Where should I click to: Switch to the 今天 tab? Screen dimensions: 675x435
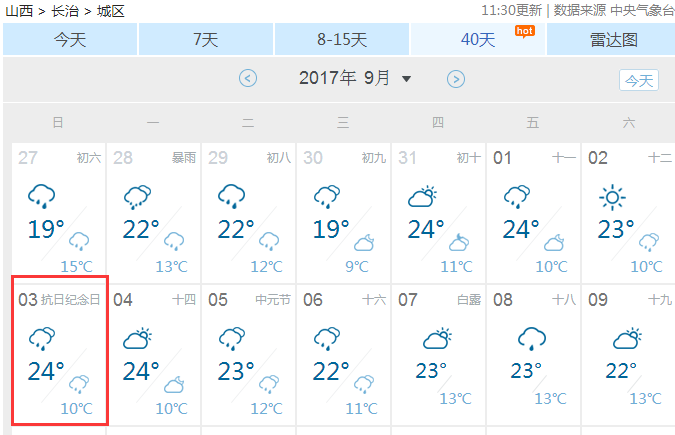click(70, 39)
